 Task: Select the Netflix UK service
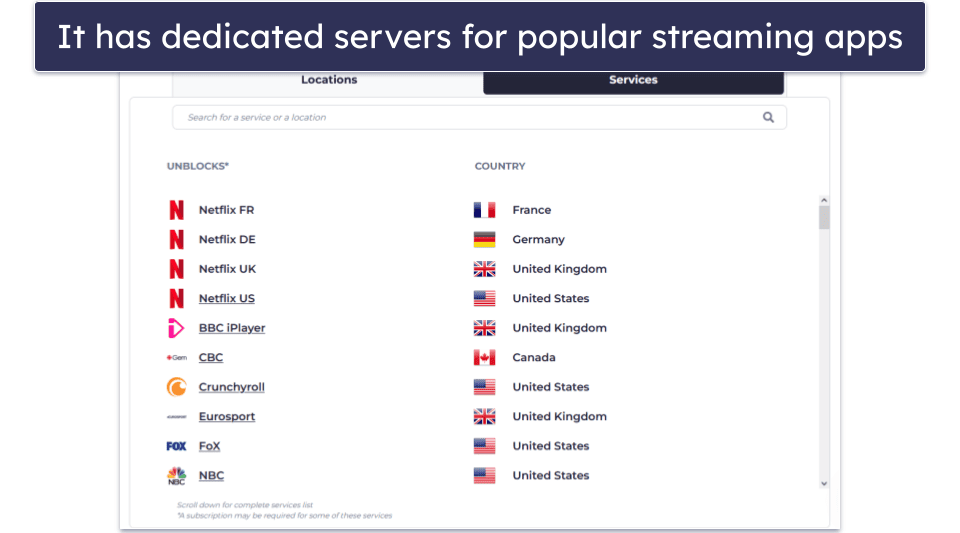[227, 269]
